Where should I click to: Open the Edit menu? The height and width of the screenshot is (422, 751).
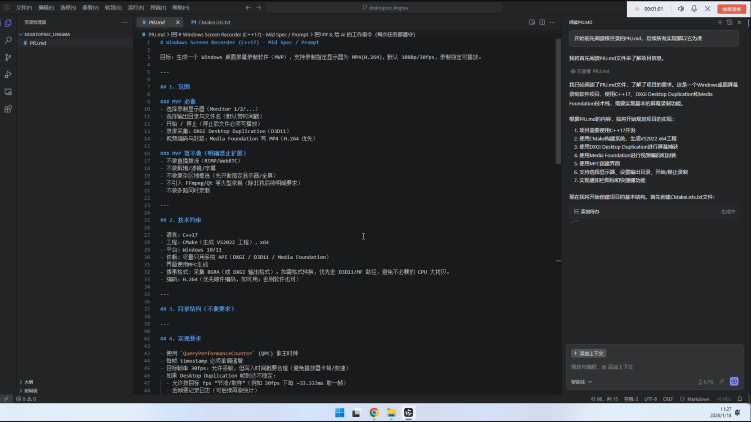[46, 8]
